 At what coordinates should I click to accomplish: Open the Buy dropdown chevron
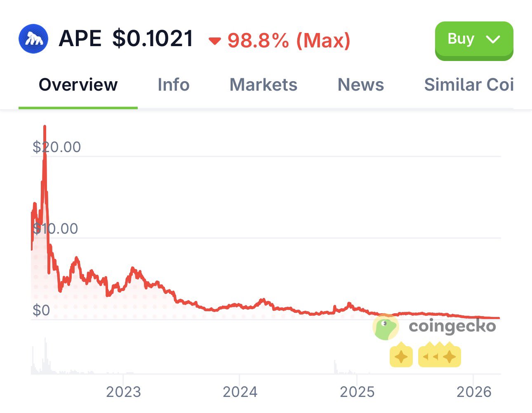tap(493, 39)
